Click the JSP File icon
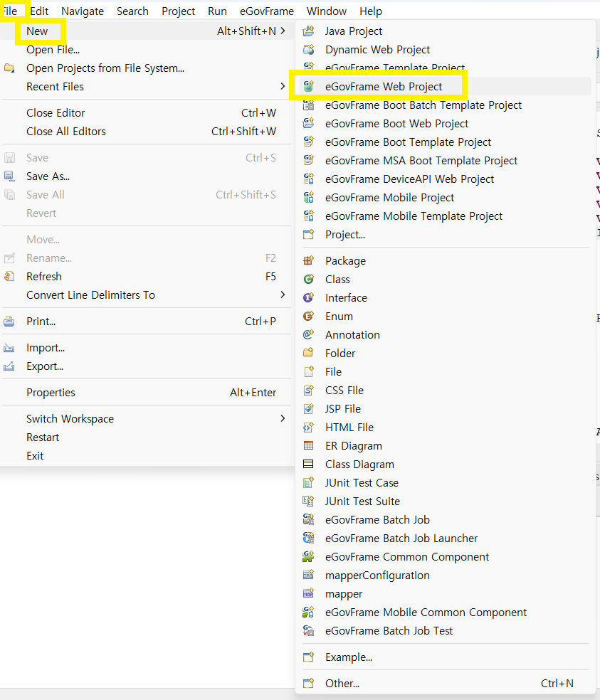This screenshot has height=700, width=600. point(308,409)
